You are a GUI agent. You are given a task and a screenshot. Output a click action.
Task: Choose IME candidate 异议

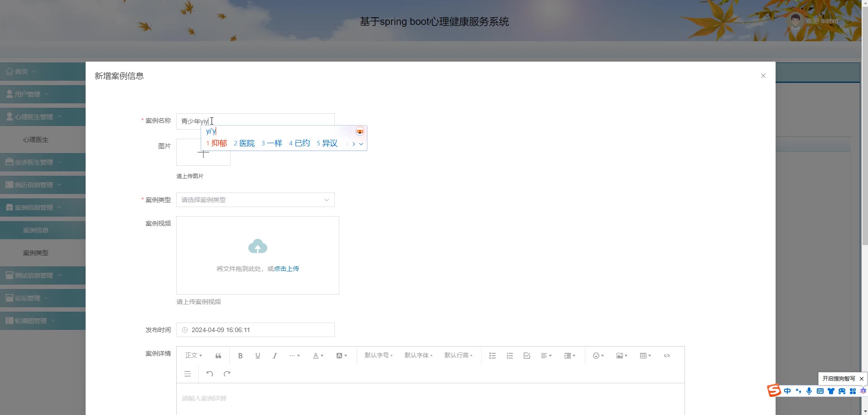(x=327, y=143)
